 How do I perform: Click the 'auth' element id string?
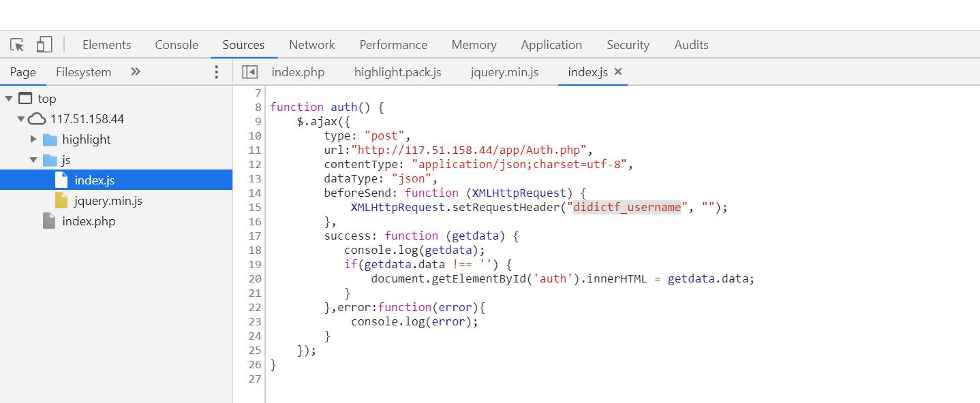pos(550,279)
